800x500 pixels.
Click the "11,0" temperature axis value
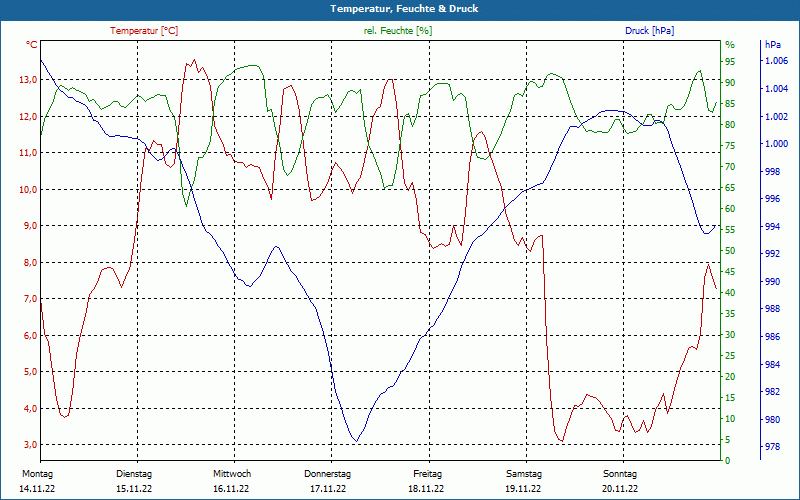pos(29,153)
